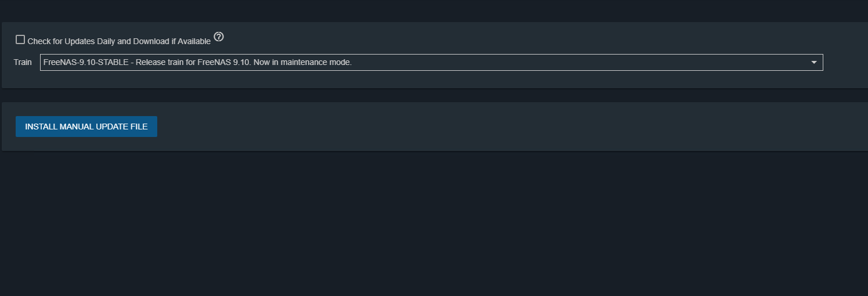Click the empty area of the update settings panel
Viewport: 868px width, 296px height.
point(522,38)
